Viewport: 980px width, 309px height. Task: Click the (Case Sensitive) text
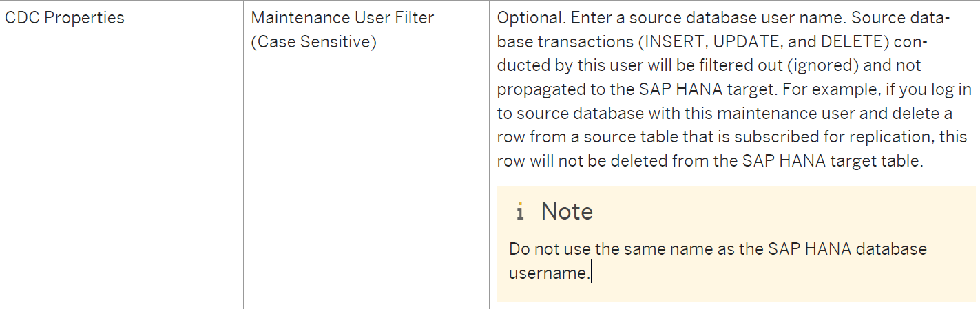coord(313,42)
